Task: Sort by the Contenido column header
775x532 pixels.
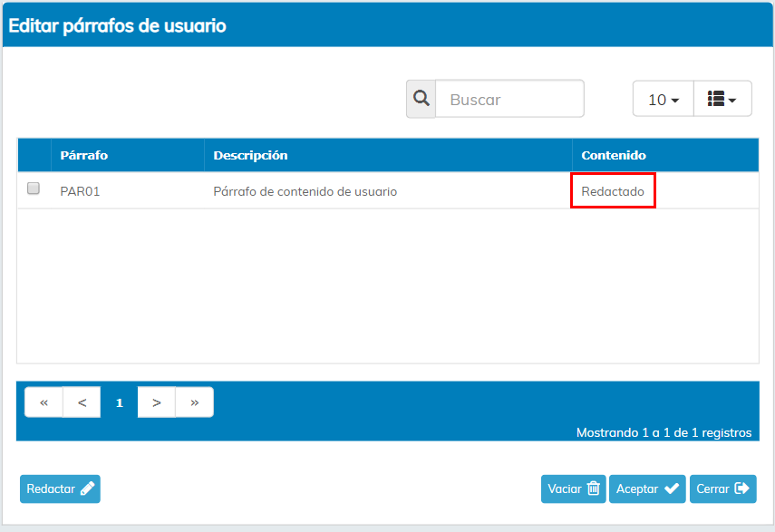Action: click(614, 155)
